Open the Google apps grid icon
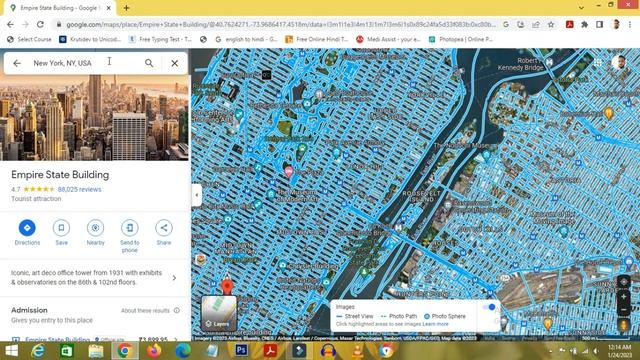Image resolution: width=640 pixels, height=360 pixels. [x=598, y=62]
